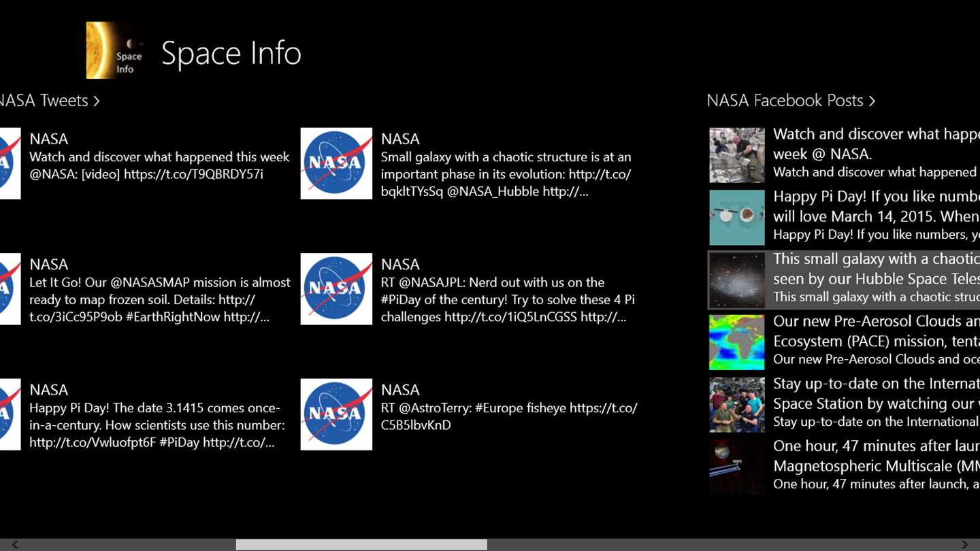Expand the NASA Facebook Posts section
The image size is (980, 551).
point(791,101)
